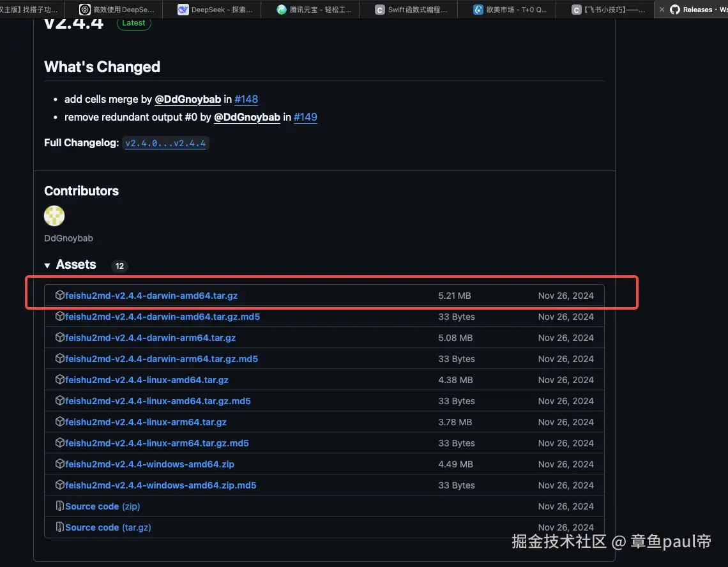Click the Latest release badge
Screen dimensions: 728x567
[x=133, y=23]
